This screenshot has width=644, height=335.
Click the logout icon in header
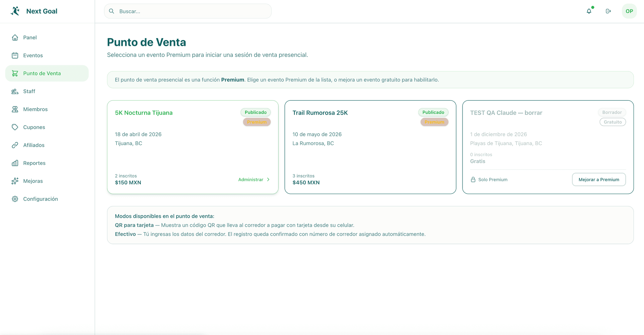point(608,11)
